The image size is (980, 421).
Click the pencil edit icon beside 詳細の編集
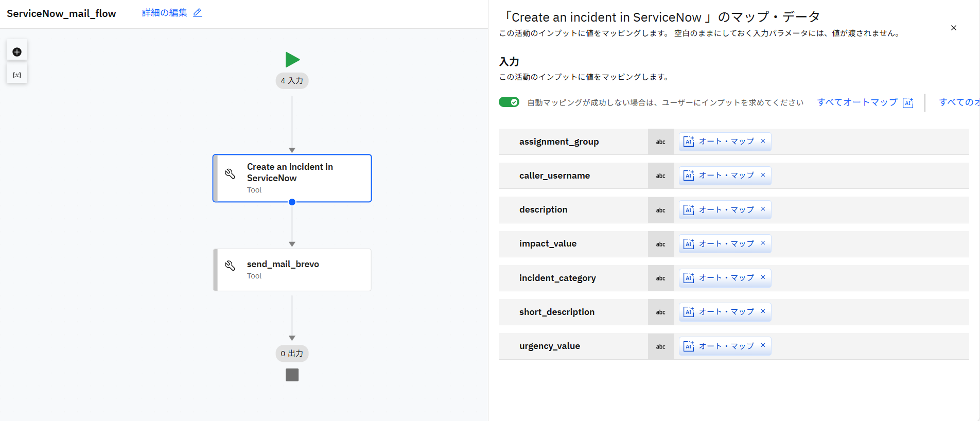pyautogui.click(x=198, y=13)
